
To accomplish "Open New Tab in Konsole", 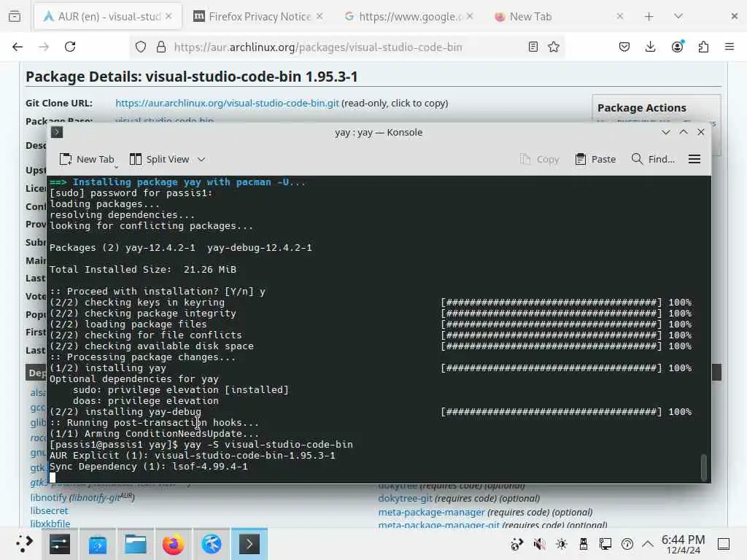I will point(87,159).
